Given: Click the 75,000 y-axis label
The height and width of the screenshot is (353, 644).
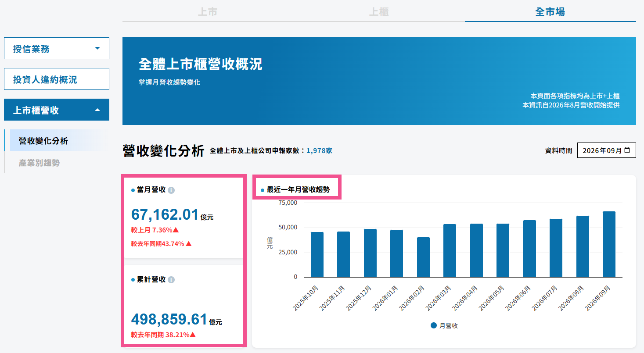Looking at the screenshot, I should click(x=288, y=203).
